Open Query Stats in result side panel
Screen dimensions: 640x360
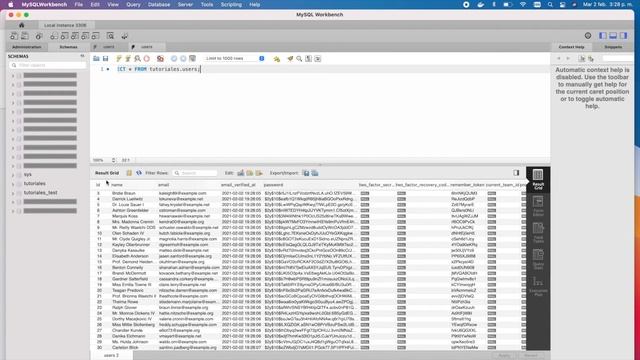tap(538, 259)
